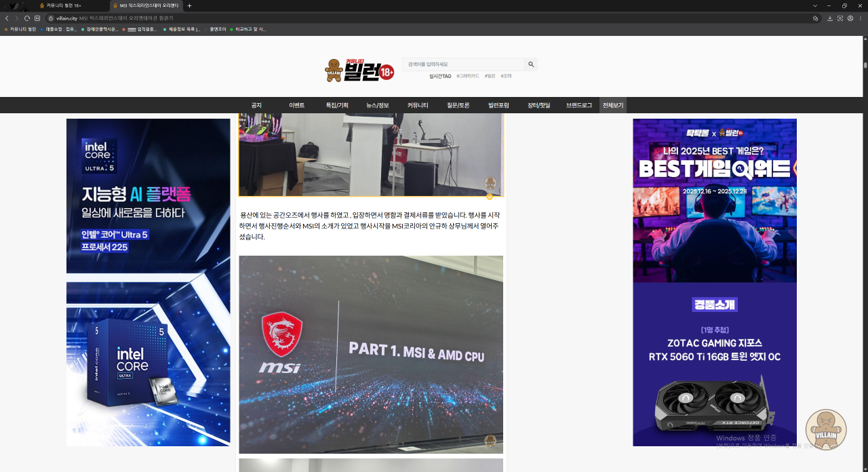
Task: Click the magnifier search button
Action: [531, 64]
